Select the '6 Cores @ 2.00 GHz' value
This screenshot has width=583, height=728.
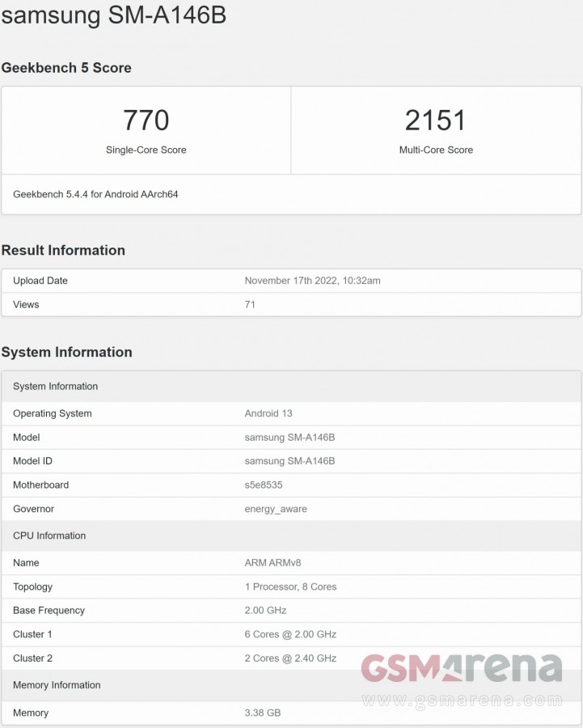[290, 635]
